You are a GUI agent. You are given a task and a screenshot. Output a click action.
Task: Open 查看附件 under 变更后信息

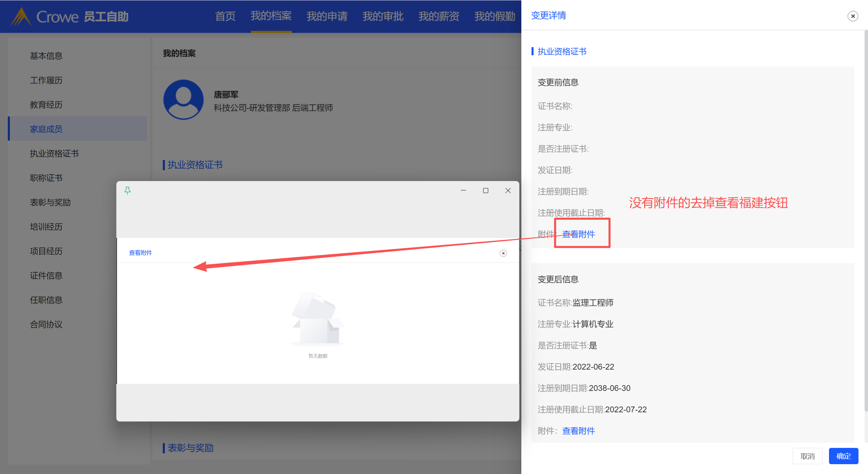578,431
